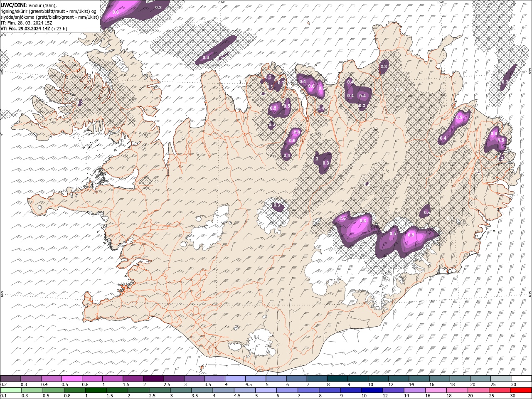Click the 0.3 label on Langjökull glacier snow patch
This screenshot has height=399, width=532.
click(276, 205)
